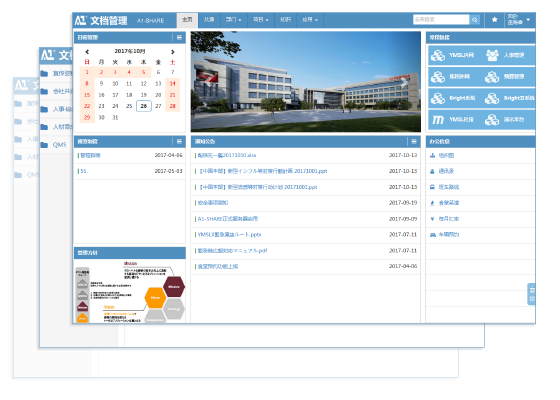Click the search magnifier button

474,20
